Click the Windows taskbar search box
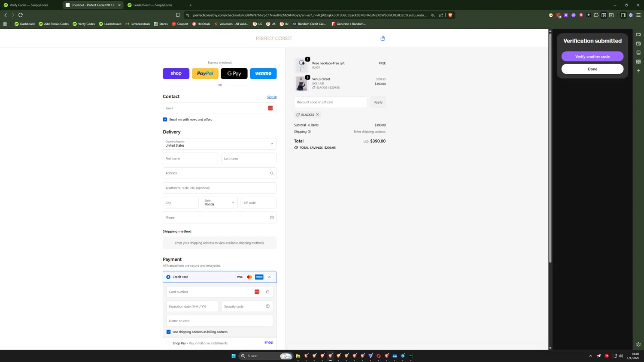Screen dimensions: 644x362 coord(266,356)
